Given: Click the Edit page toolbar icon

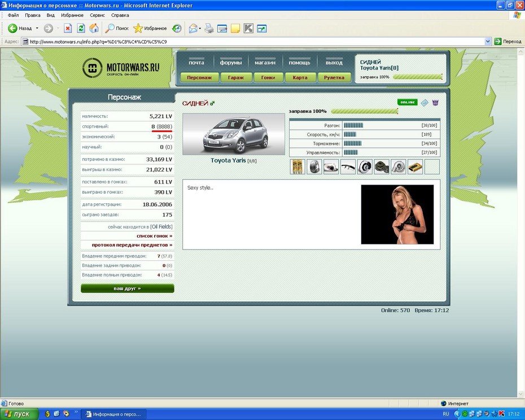Looking at the screenshot, I should (222, 29).
